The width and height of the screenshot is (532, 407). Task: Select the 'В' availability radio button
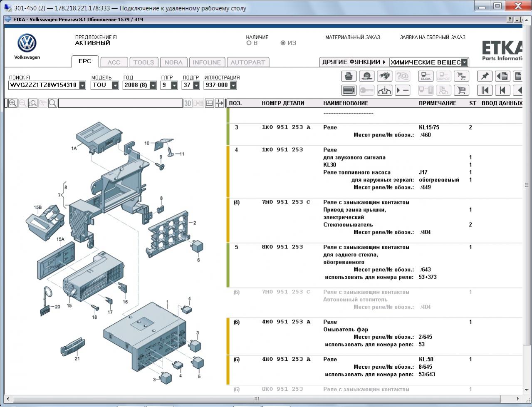249,43
